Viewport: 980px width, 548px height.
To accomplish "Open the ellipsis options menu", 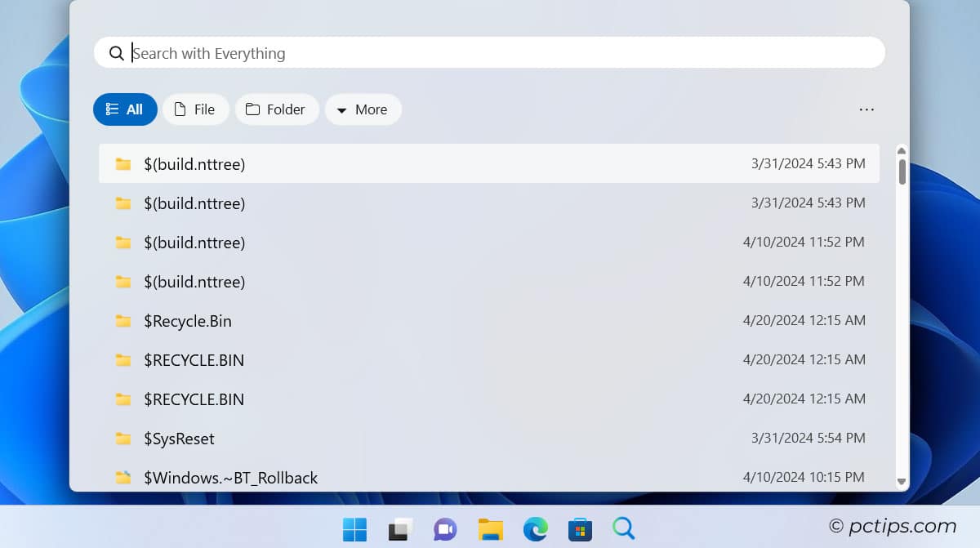I will click(866, 109).
